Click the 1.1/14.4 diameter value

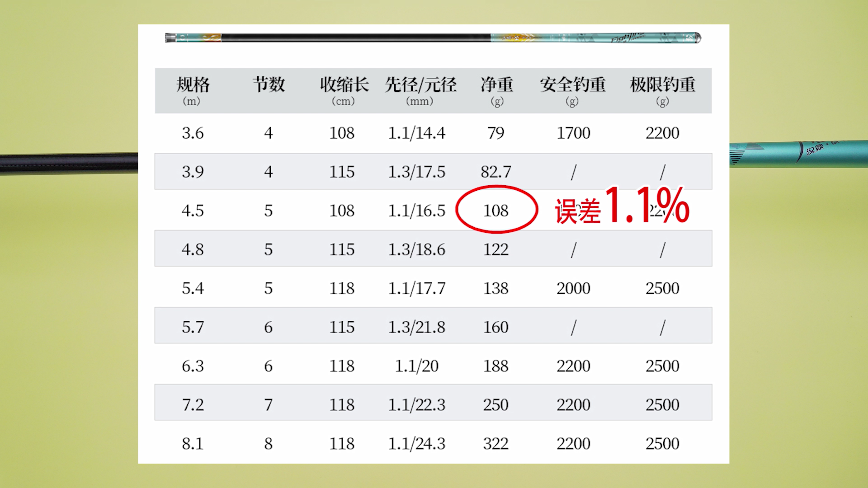click(x=416, y=133)
